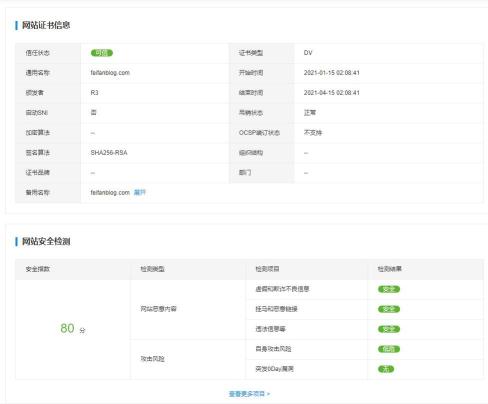This screenshot has height=404, width=488.
Task: Open the 查看更多项目 link
Action: pos(249,394)
